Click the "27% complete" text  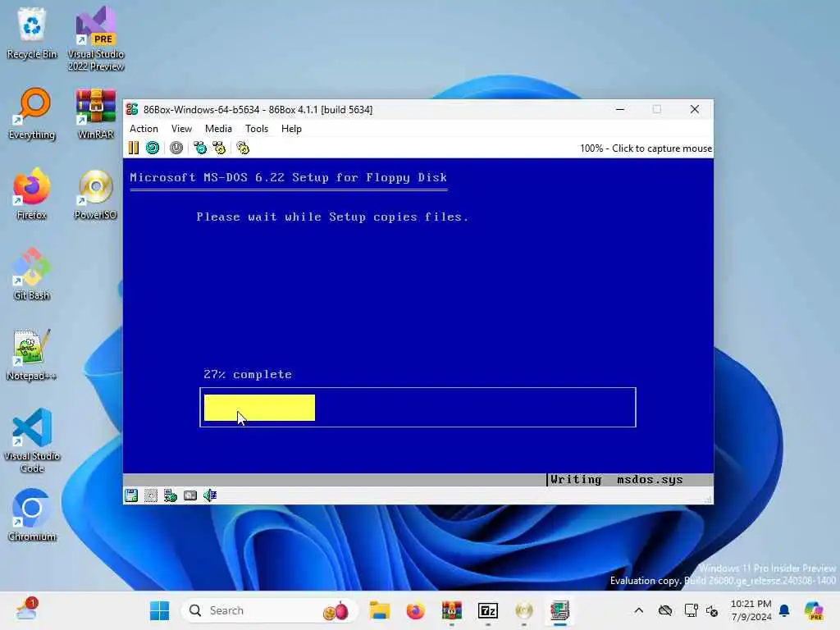pyautogui.click(x=248, y=374)
